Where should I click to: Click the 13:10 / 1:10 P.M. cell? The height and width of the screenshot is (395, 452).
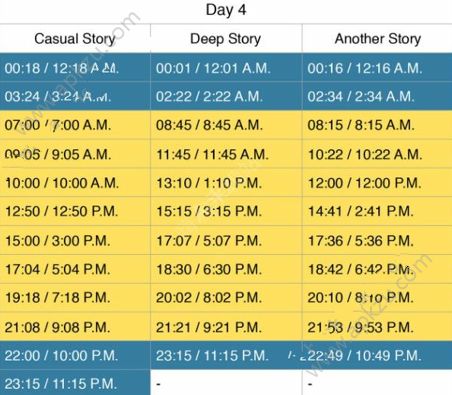[226, 183]
